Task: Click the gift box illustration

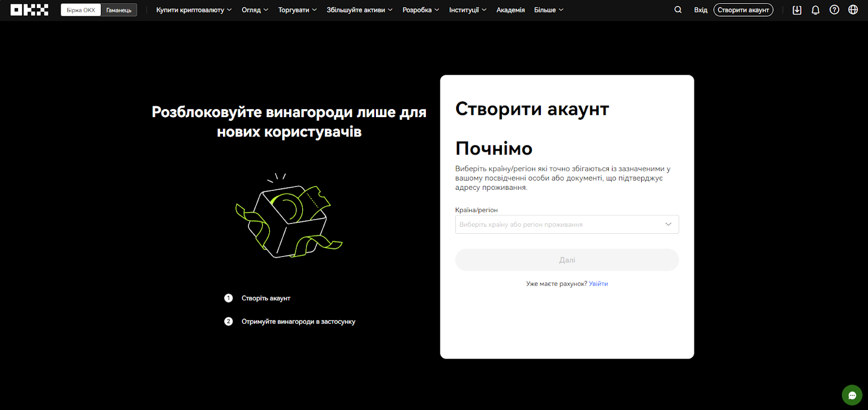Action: (289, 216)
